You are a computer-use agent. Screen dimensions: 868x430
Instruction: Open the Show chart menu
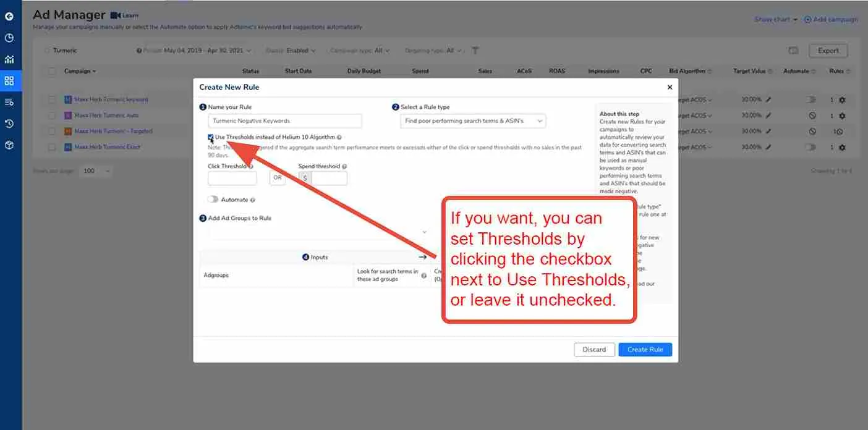click(773, 19)
